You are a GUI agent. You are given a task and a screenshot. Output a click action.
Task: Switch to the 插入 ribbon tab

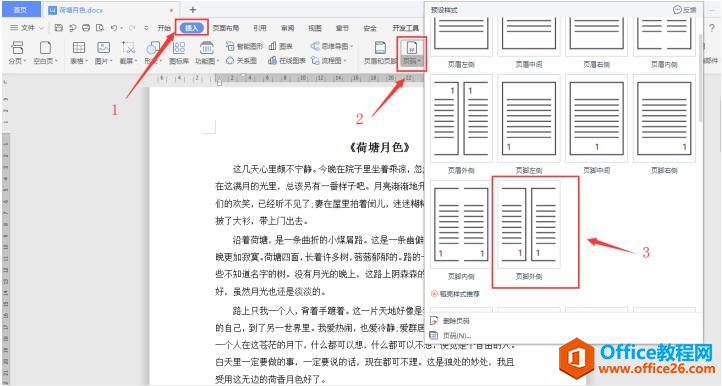tap(192, 28)
